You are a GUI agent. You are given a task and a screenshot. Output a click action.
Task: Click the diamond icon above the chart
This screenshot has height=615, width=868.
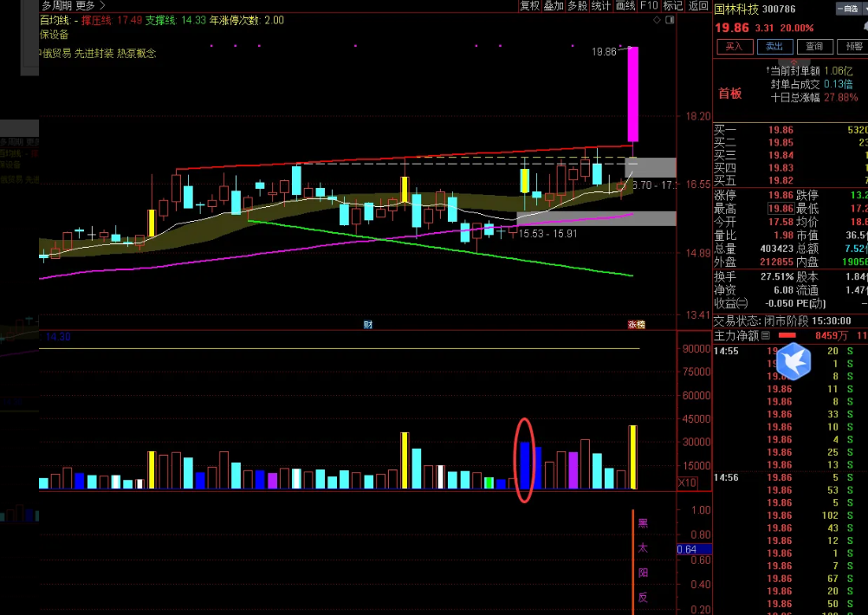[657, 20]
